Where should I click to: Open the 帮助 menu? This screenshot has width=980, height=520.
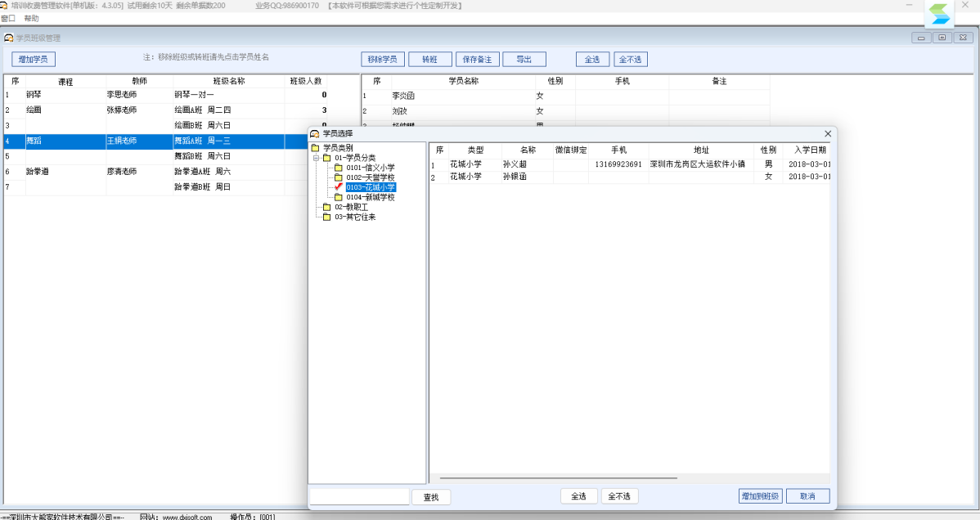click(x=31, y=18)
